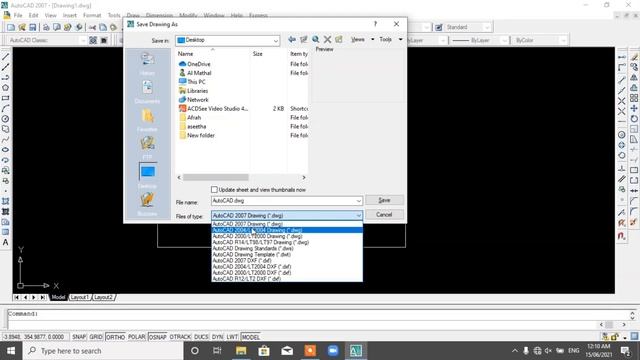Toggle GRID display in status bar
The width and height of the screenshot is (640, 360).
[96, 337]
